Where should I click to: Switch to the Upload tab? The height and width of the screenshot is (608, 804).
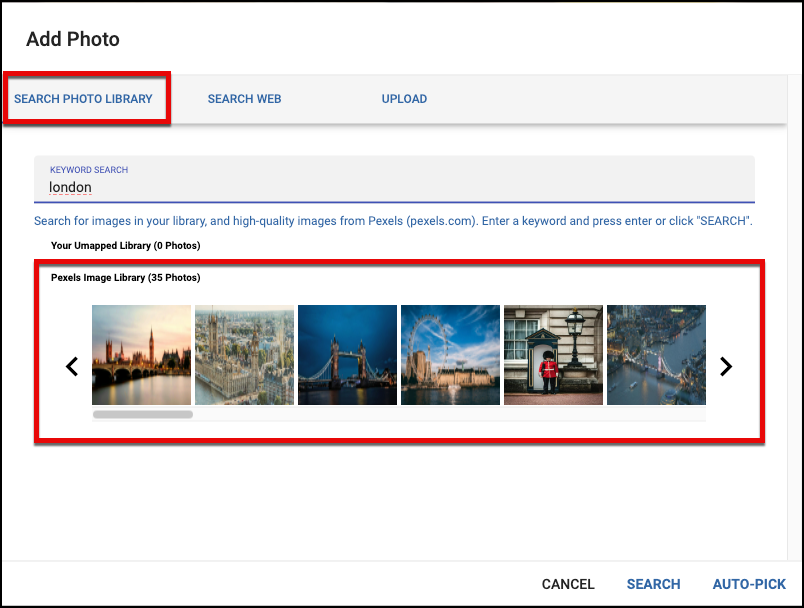click(x=404, y=98)
